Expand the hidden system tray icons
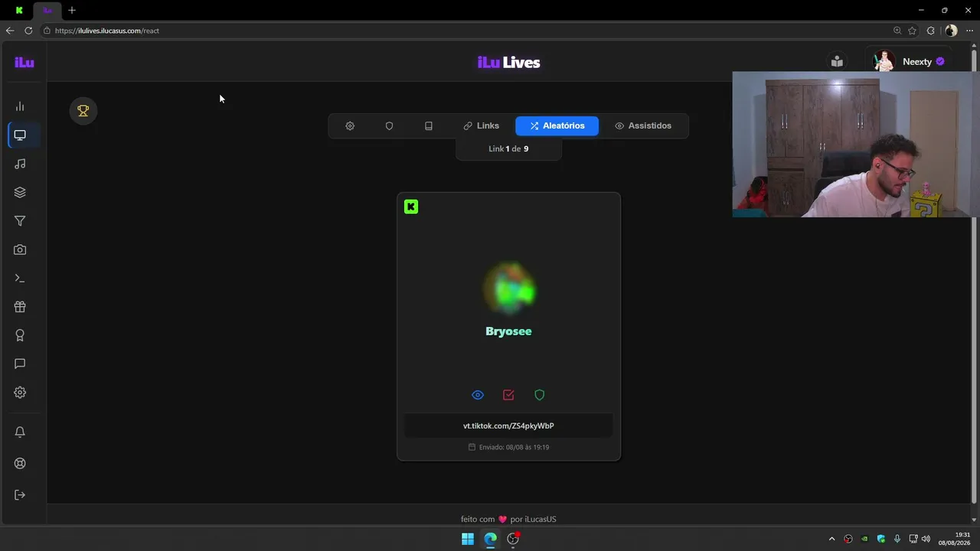Screen dimensions: 980x551 point(832,539)
